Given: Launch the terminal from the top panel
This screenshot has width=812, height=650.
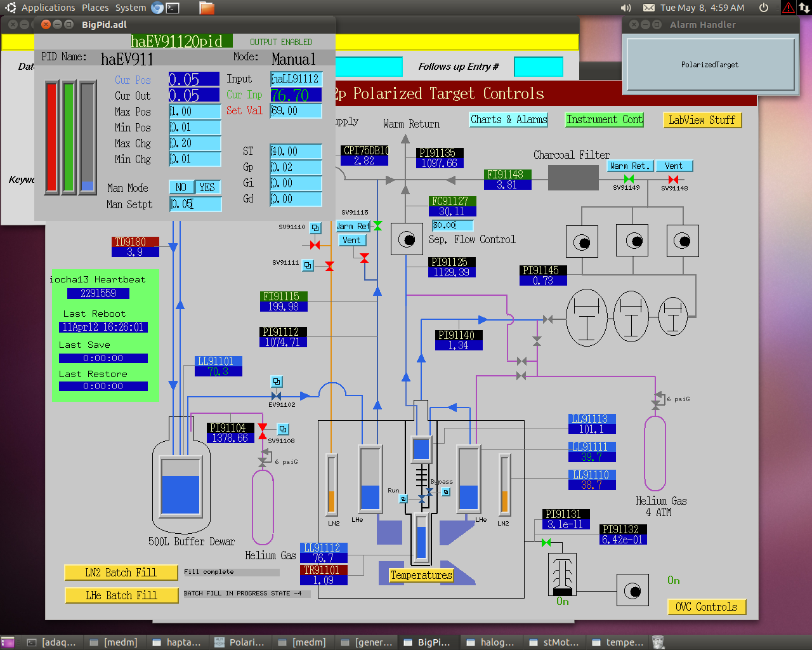Looking at the screenshot, I should 173,8.
